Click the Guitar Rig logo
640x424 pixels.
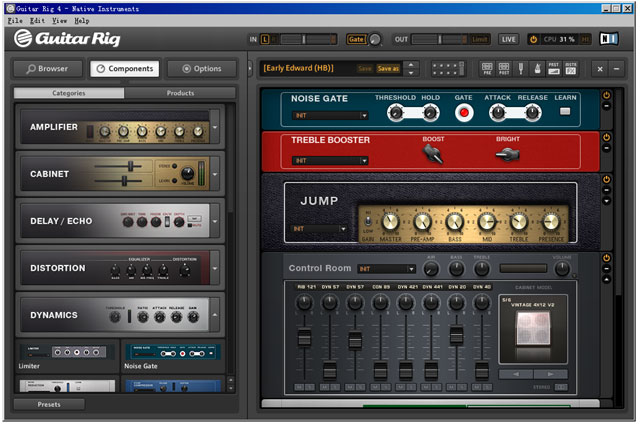67,38
